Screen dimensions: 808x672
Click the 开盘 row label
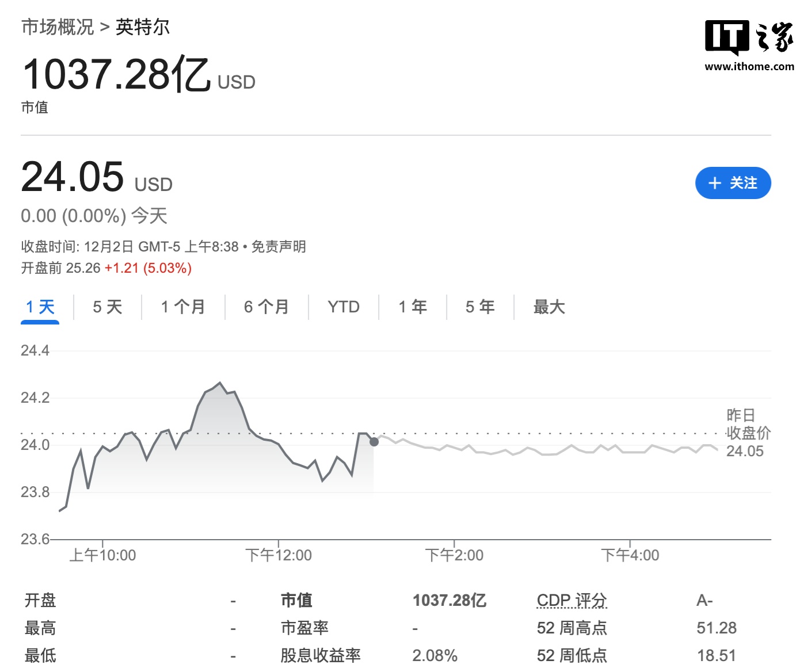coord(40,601)
